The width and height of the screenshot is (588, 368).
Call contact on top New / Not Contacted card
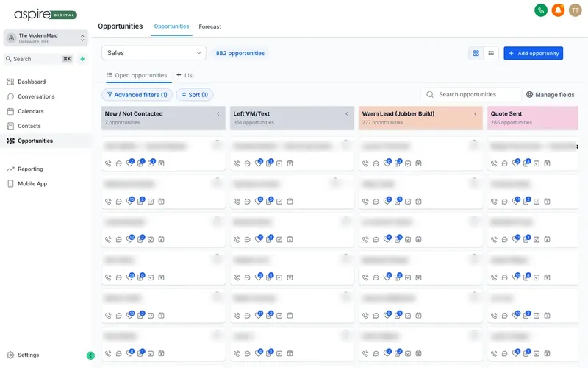pos(108,163)
